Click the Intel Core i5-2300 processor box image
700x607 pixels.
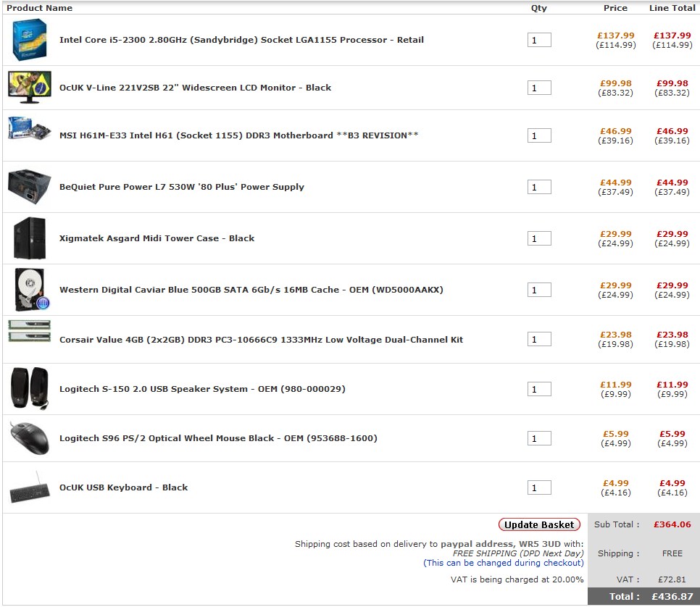(x=30, y=40)
